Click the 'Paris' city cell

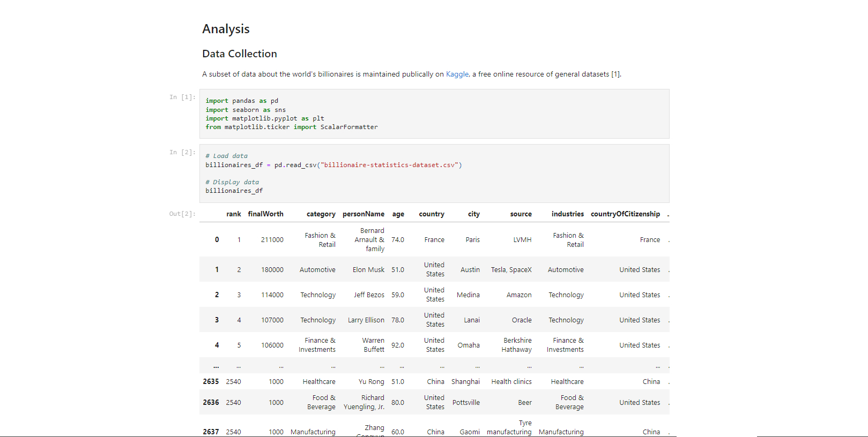click(473, 240)
